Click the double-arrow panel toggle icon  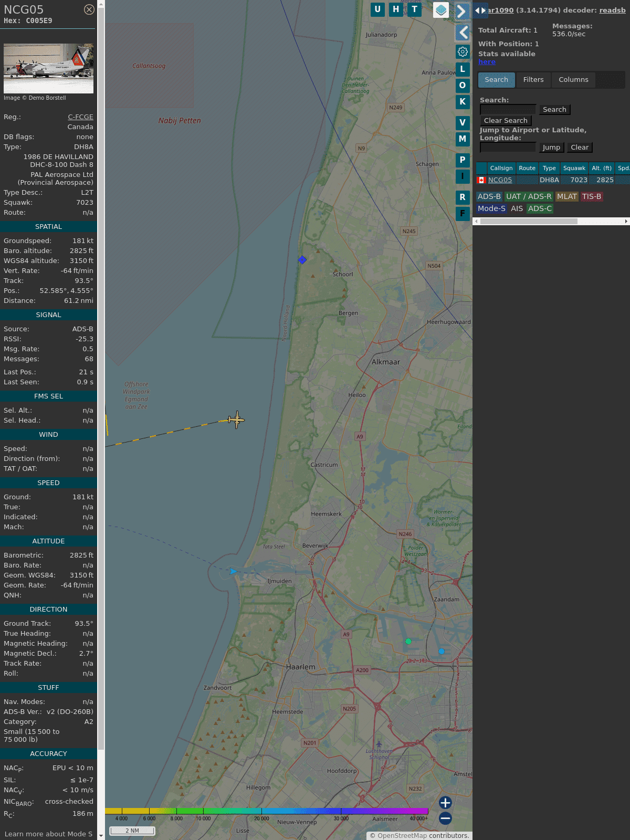[480, 10]
